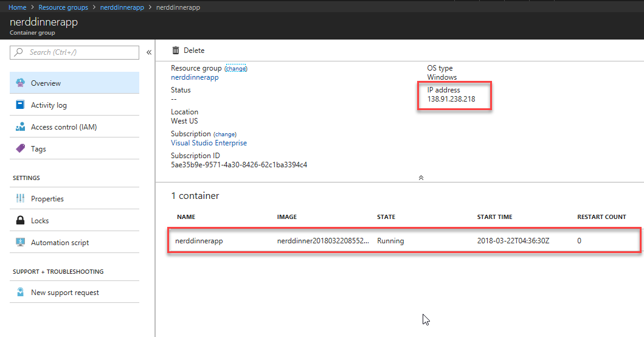The image size is (644, 337).
Task: Click the NAME column header
Action: click(x=186, y=217)
